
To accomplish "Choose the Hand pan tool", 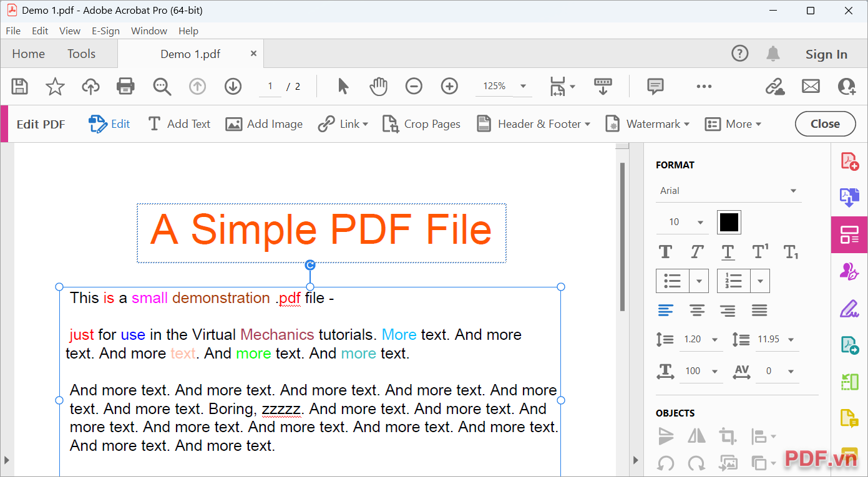I will pos(378,86).
